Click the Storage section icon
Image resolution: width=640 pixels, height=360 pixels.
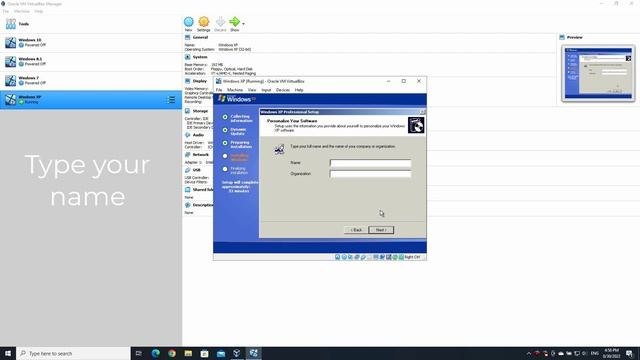[x=188, y=111]
